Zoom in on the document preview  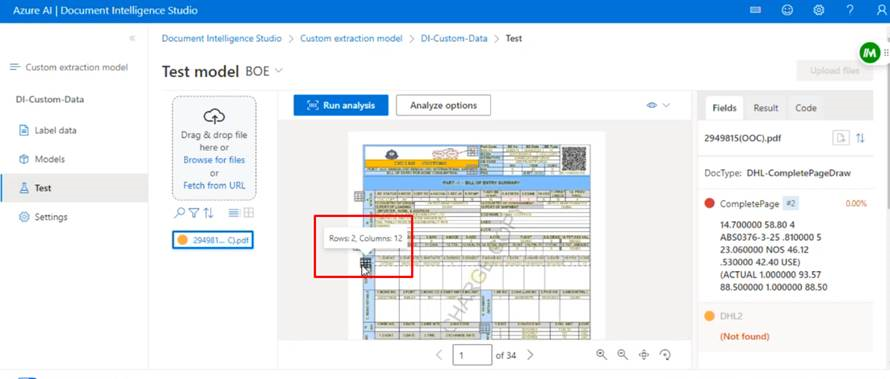click(x=601, y=354)
